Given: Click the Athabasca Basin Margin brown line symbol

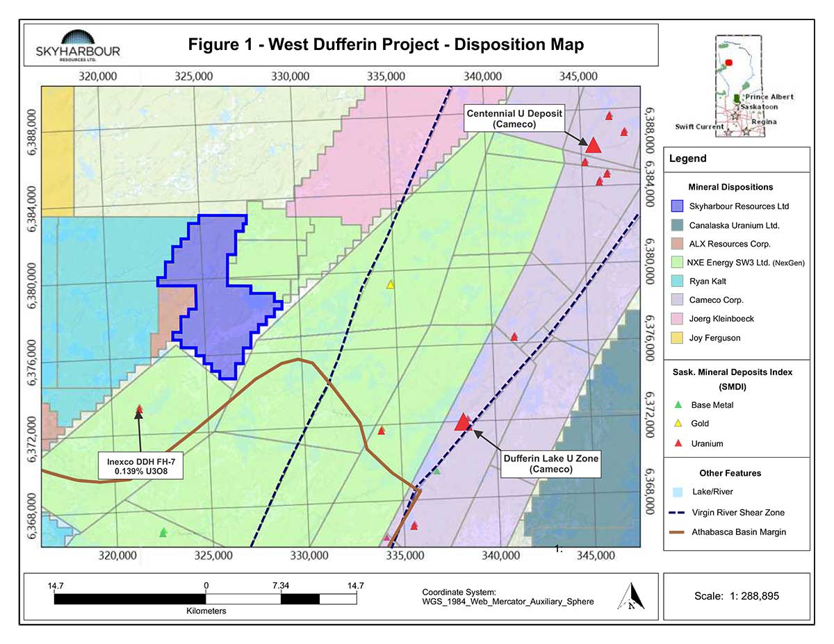Looking at the screenshot, I should pyautogui.click(x=678, y=533).
